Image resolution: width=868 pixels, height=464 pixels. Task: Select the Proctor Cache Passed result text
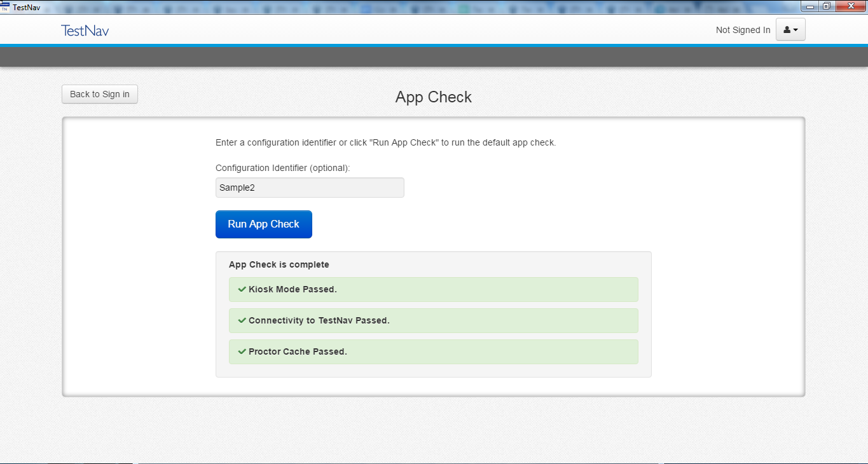coord(298,351)
